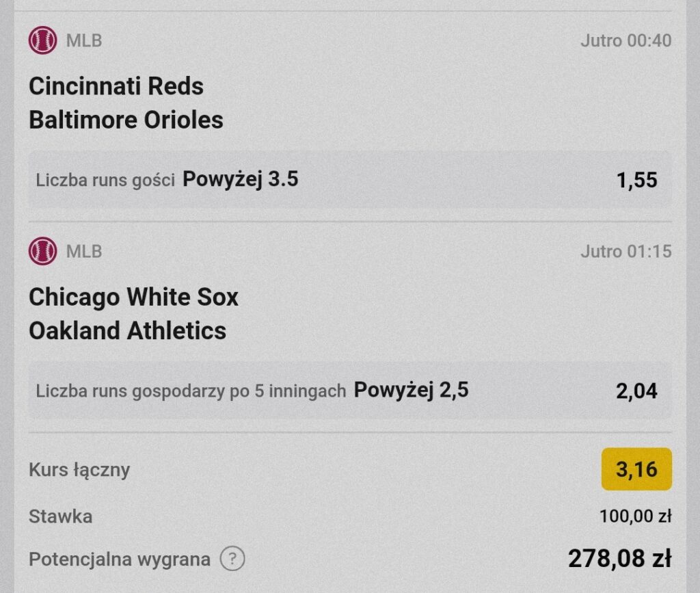Tap the 1,55 odds value
The height and width of the screenshot is (593, 700).
(x=636, y=181)
